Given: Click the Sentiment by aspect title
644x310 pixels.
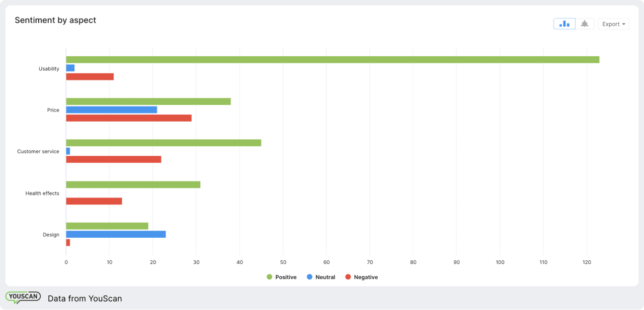Looking at the screenshot, I should (x=55, y=20).
